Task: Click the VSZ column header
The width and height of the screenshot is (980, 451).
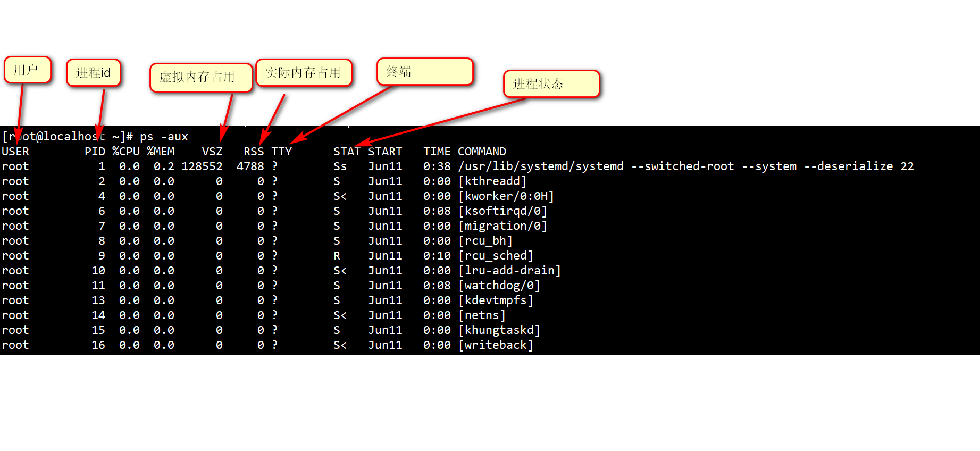Action: (x=212, y=152)
